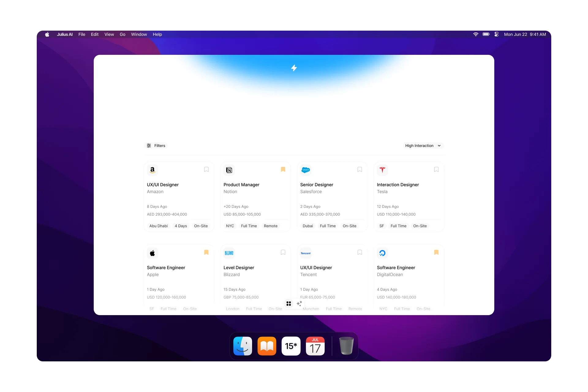Screen dimensions: 588x392
Task: Select the Abu Dhabi location tag
Action: pos(159,226)
